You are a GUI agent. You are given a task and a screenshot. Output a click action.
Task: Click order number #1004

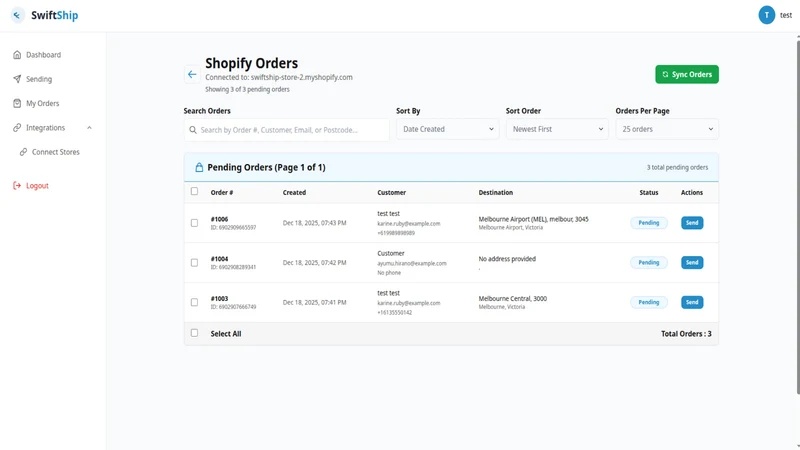pyautogui.click(x=219, y=259)
